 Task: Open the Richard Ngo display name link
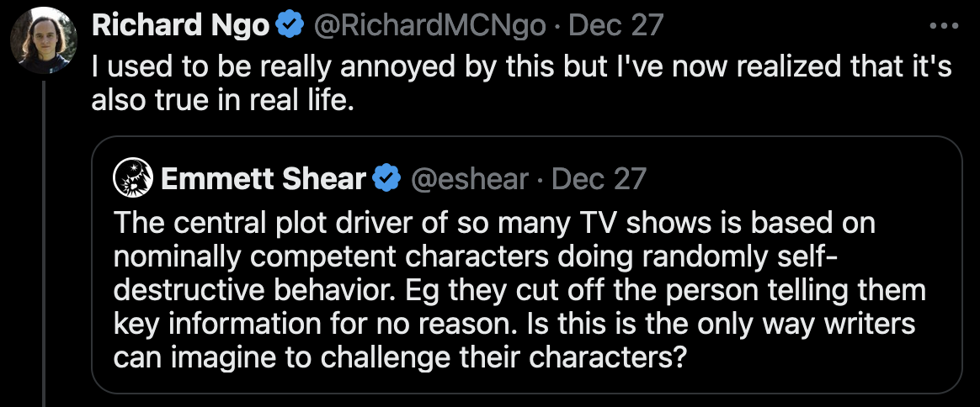pos(180,26)
